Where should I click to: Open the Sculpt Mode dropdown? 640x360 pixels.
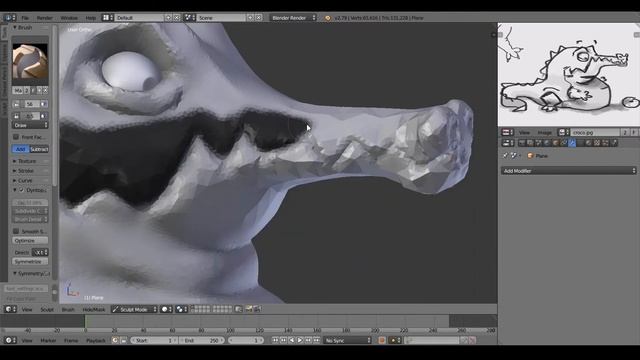click(134, 309)
